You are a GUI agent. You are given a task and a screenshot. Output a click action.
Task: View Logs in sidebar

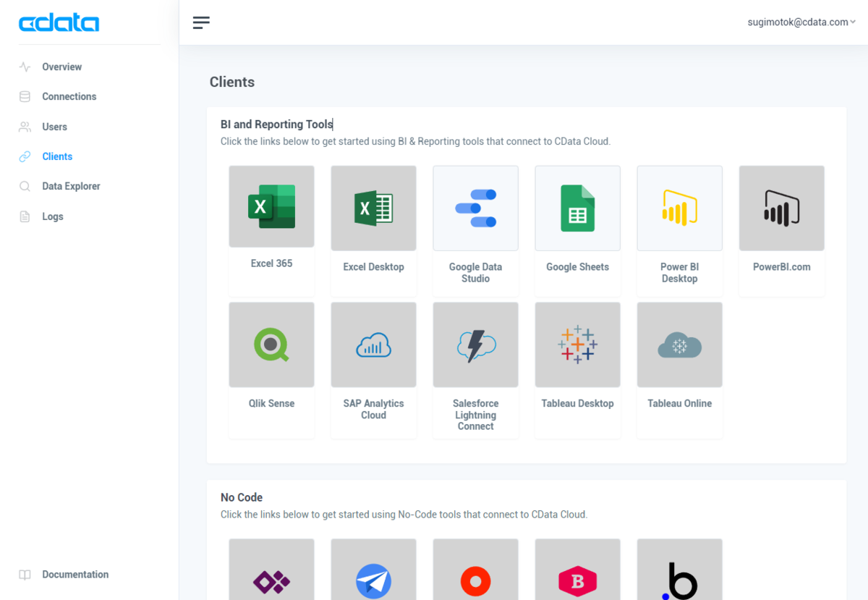pyautogui.click(x=53, y=216)
